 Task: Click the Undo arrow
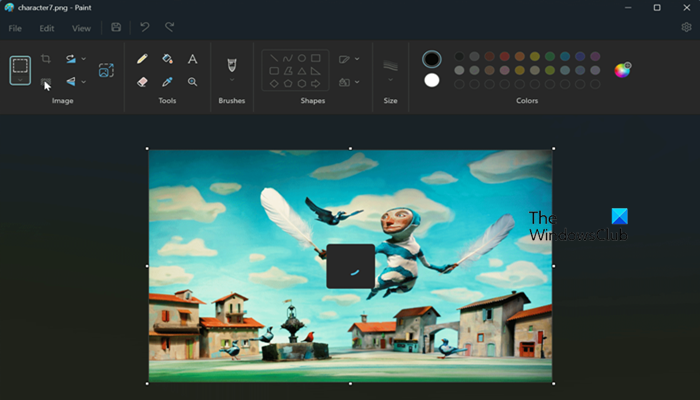pos(145,27)
